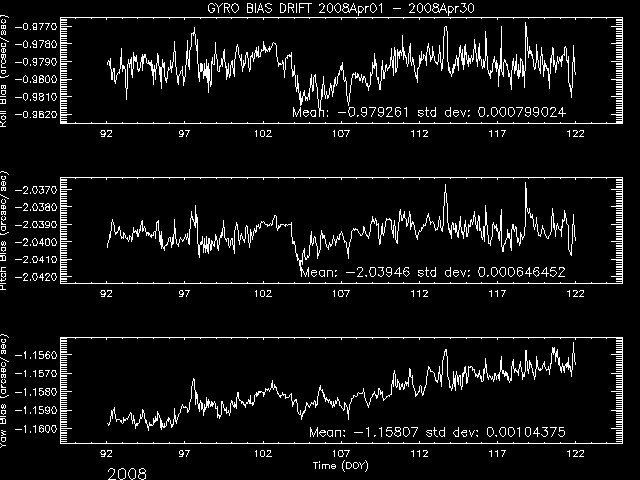
Task: Click the Pitch Bias (arcsec/sec) axis label
Action: 4,231
